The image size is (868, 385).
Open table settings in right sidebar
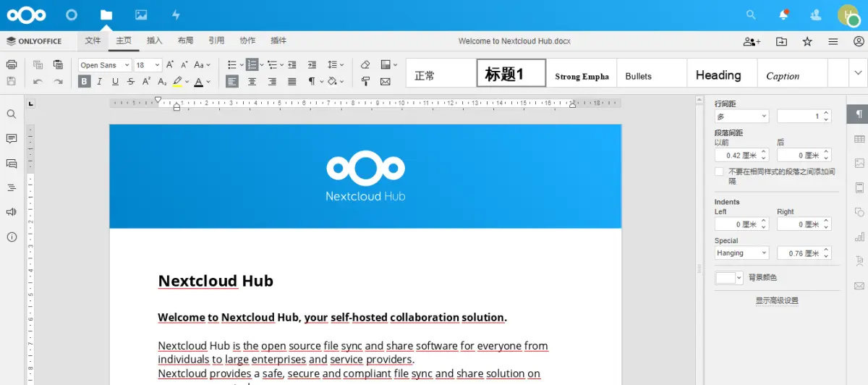click(859, 139)
